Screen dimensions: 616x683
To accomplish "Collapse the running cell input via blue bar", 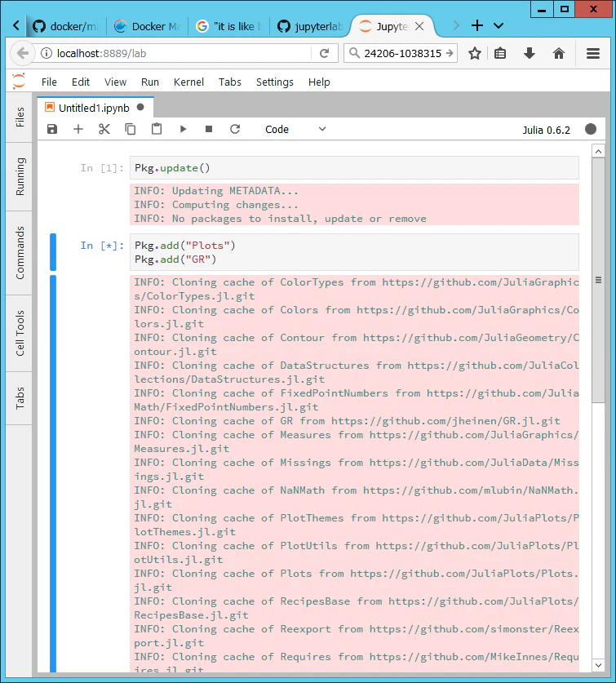I will [53, 252].
